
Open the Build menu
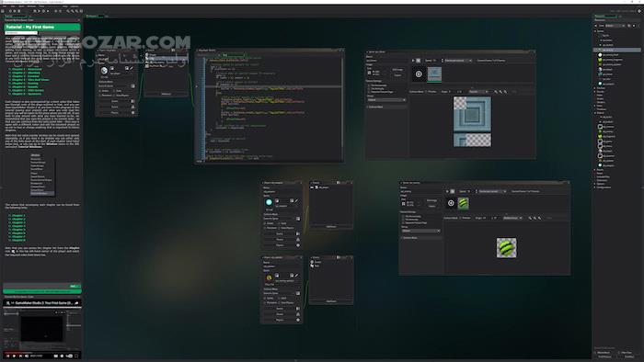tap(21, 6)
